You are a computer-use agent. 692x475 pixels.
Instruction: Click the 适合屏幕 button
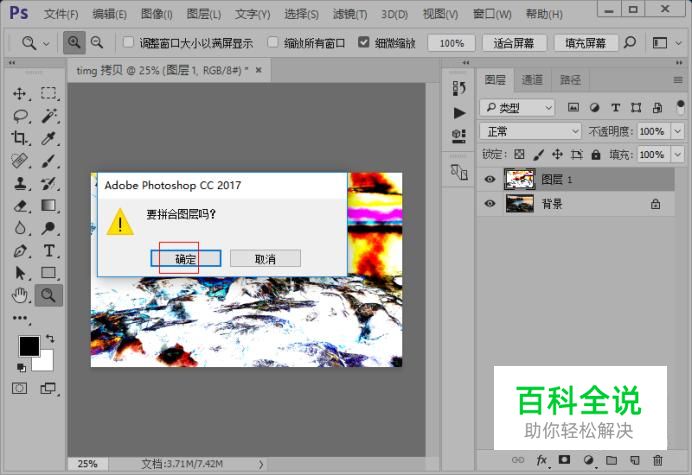coord(514,43)
